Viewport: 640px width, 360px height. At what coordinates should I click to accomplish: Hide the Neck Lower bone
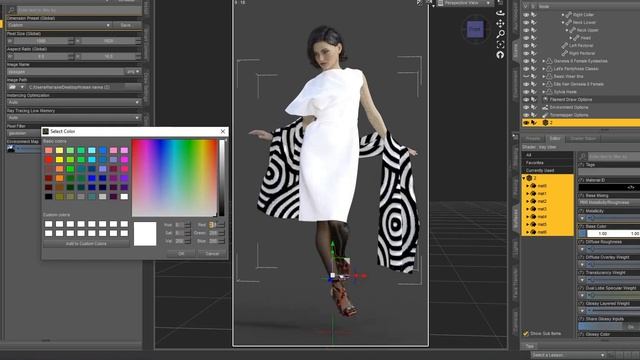pos(526,22)
